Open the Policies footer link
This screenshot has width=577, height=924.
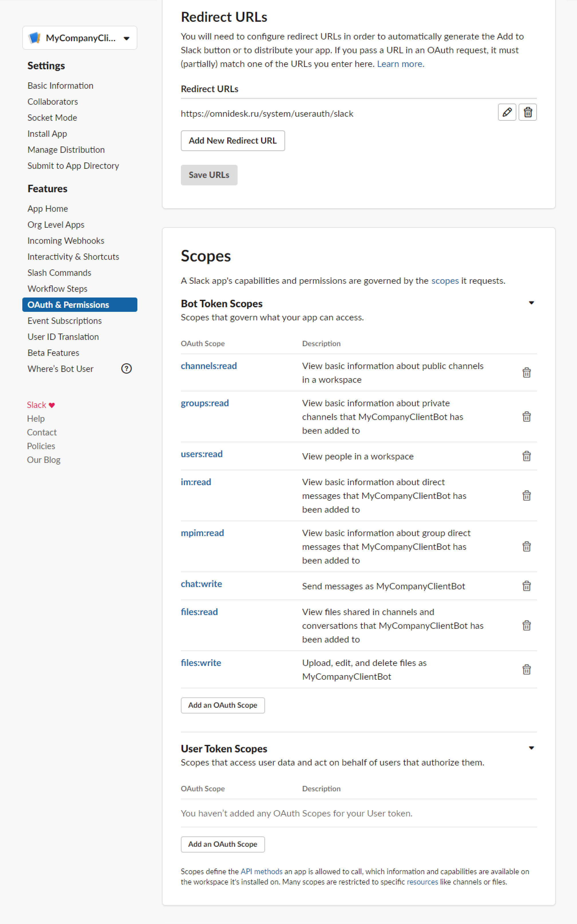coord(41,446)
